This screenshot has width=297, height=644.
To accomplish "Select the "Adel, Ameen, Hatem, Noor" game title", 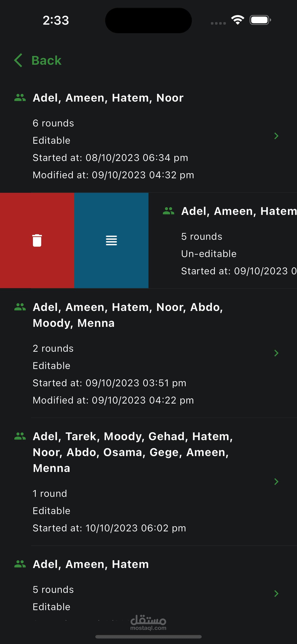I will (108, 98).
